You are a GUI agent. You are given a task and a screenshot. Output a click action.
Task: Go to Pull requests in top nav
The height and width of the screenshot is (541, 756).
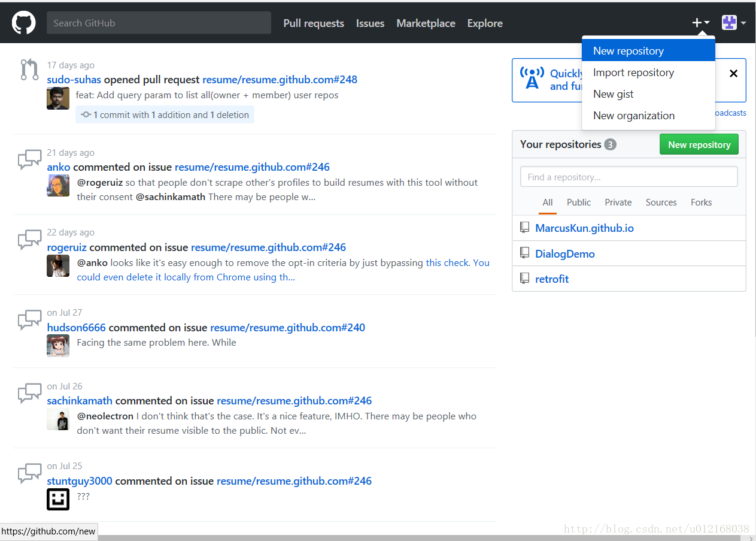coord(314,23)
